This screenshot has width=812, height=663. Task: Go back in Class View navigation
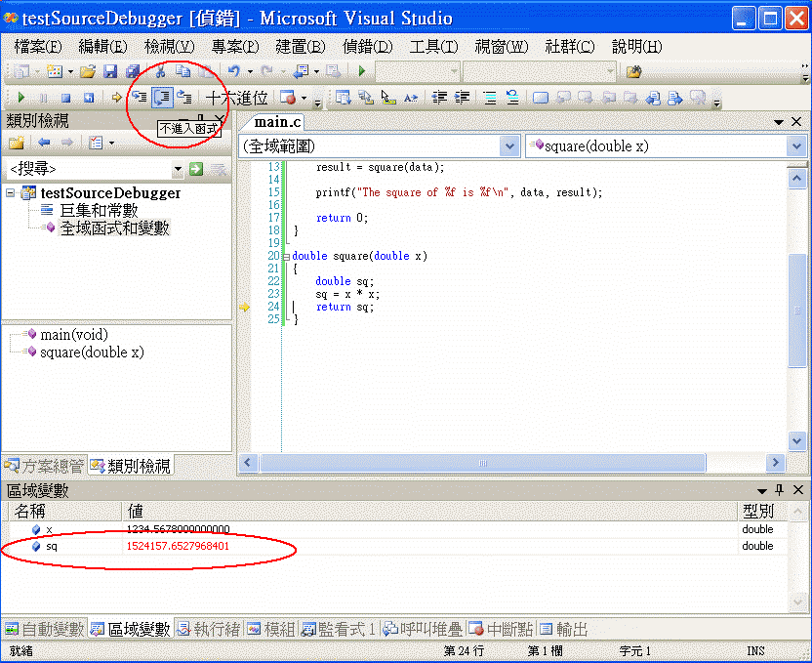pyautogui.click(x=44, y=143)
